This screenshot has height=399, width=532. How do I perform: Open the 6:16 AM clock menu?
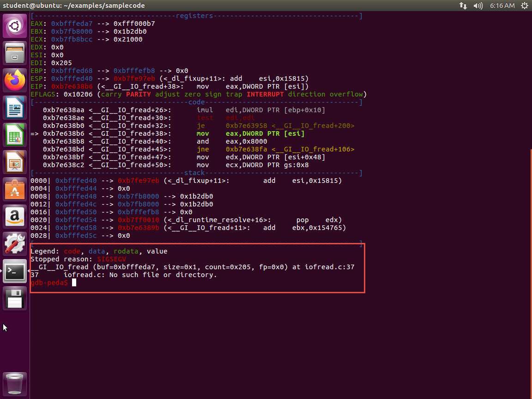click(x=502, y=6)
